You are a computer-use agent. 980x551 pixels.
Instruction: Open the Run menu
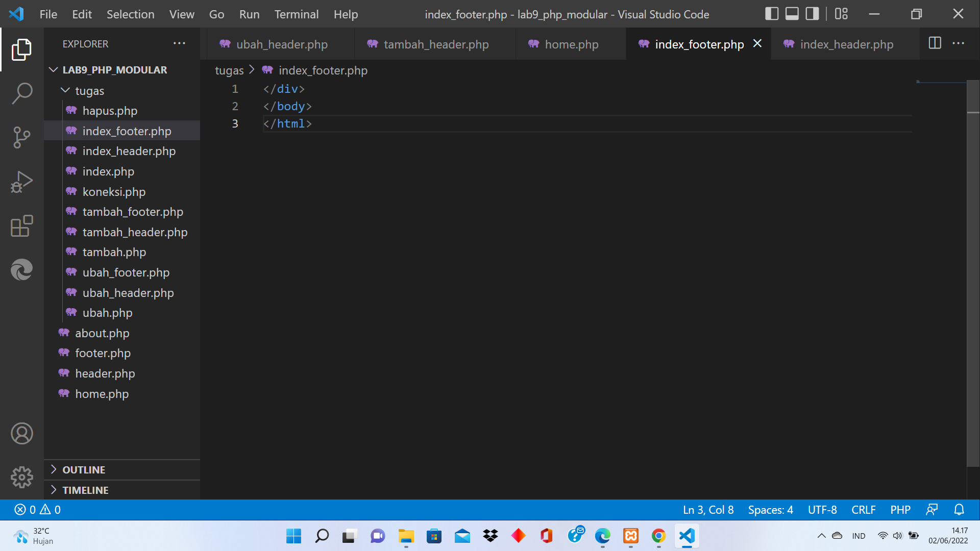click(249, 14)
